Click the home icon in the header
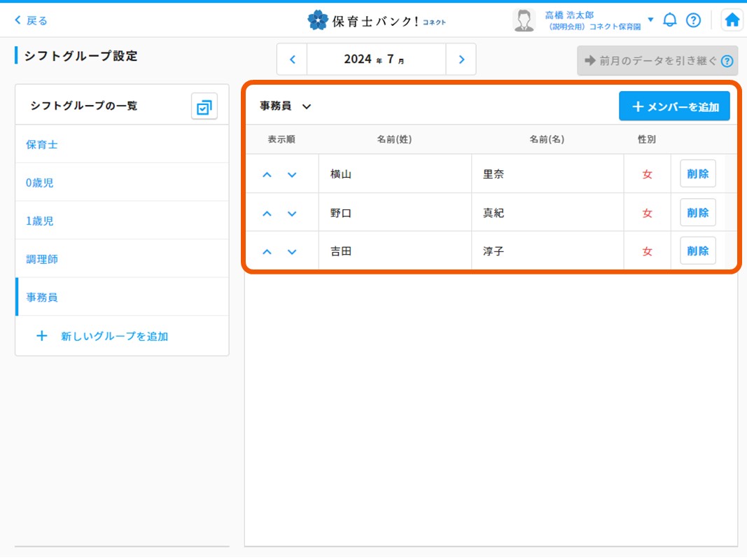Viewport: 747px width, 560px height. pyautogui.click(x=732, y=20)
